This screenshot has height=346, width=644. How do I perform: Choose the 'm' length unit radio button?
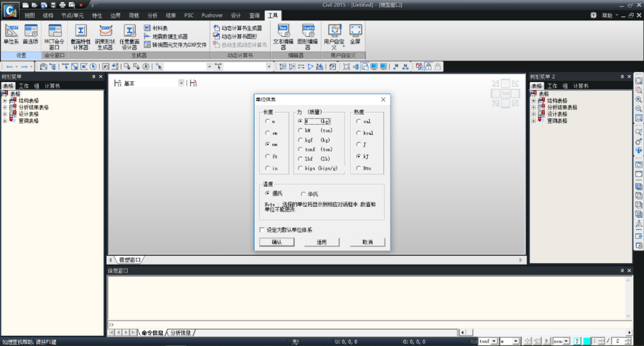pos(267,121)
